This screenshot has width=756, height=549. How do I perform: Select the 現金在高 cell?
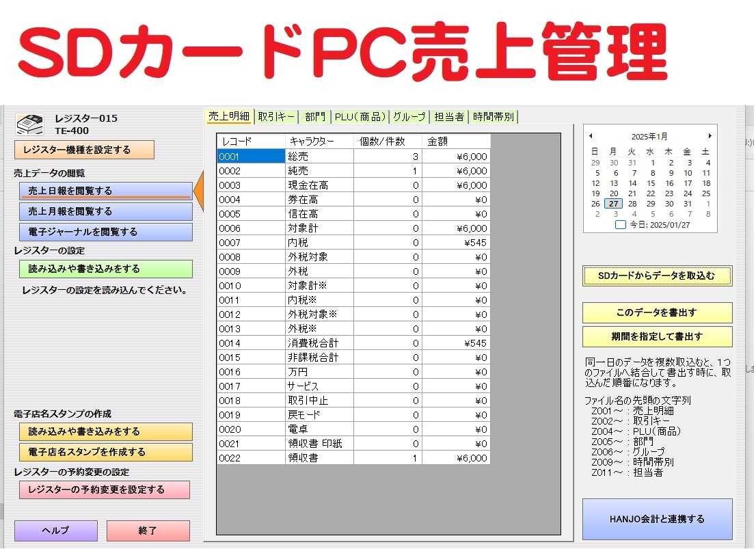320,185
